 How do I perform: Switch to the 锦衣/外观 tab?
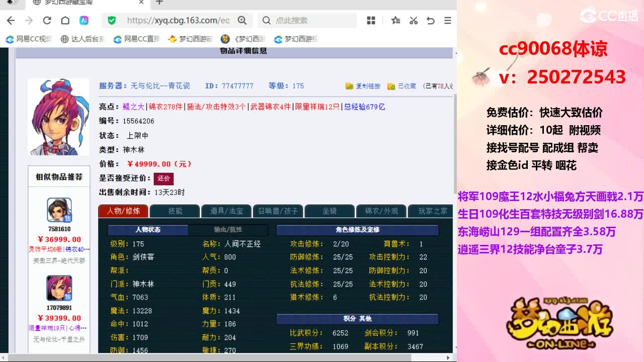click(381, 211)
